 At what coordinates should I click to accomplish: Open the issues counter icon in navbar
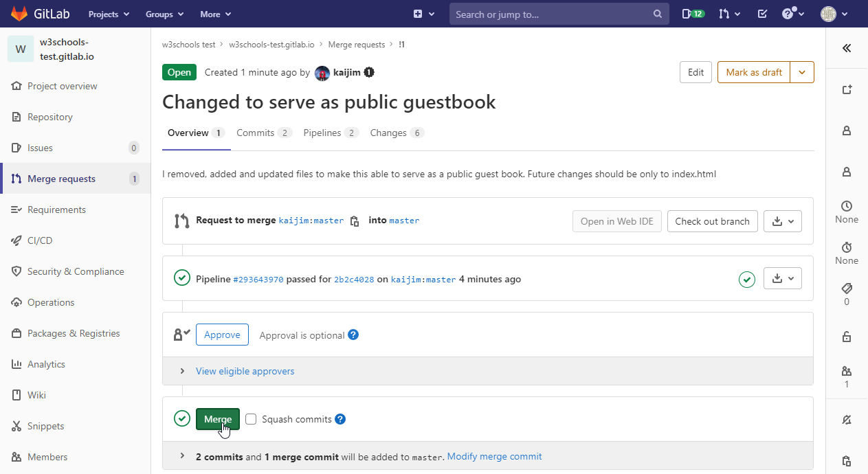693,14
